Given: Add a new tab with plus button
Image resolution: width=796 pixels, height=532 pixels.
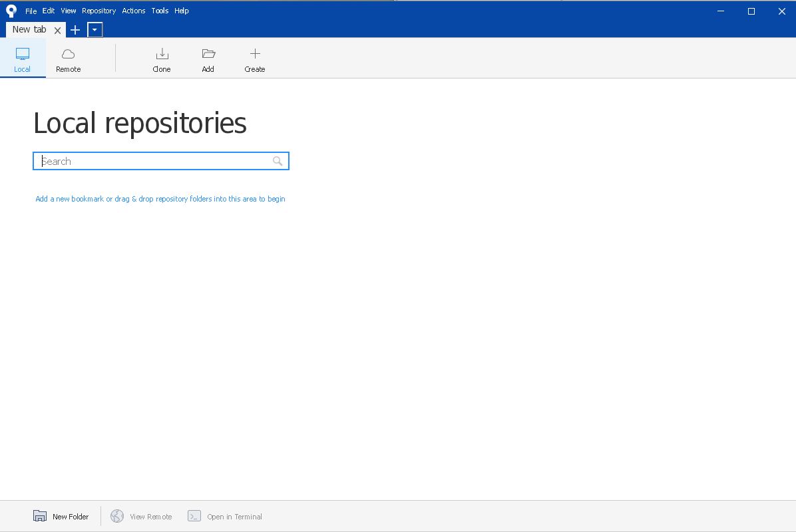Looking at the screenshot, I should click(75, 30).
